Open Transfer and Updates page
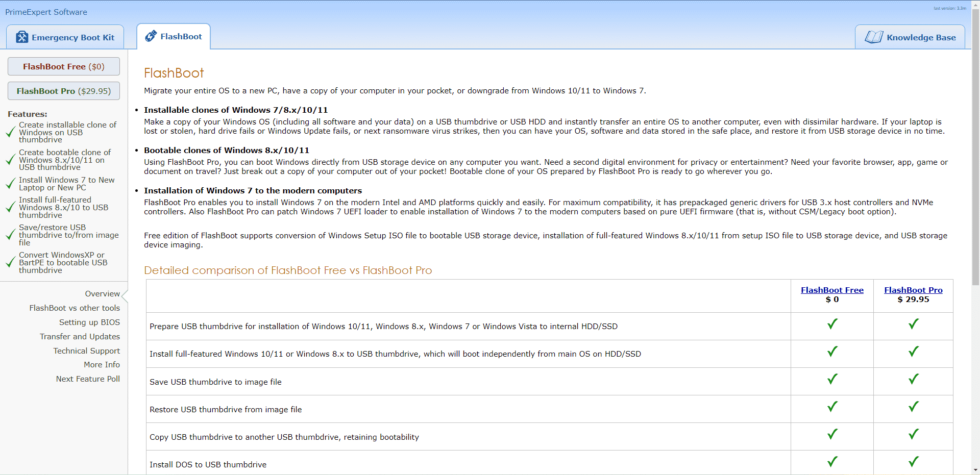 pyautogui.click(x=80, y=337)
